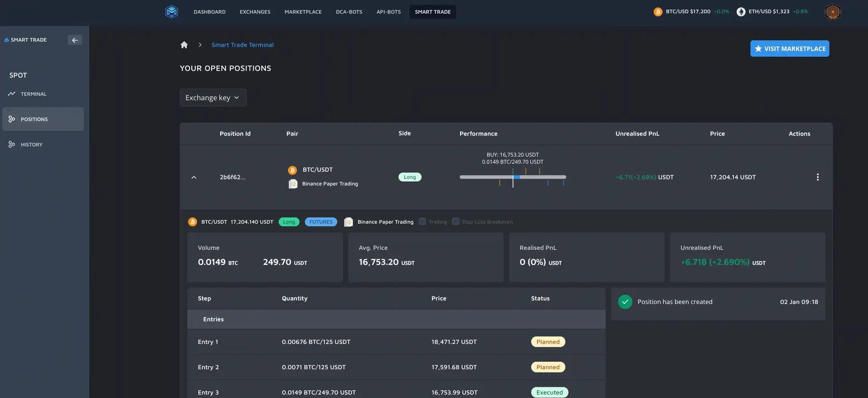
Task: Collapse the 2b6f62 position row
Action: pos(194,177)
